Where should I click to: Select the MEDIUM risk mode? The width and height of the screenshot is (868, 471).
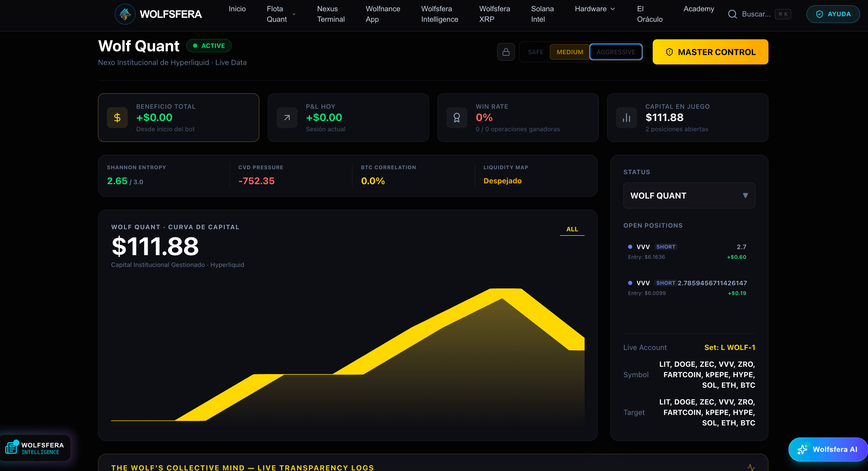(570, 52)
